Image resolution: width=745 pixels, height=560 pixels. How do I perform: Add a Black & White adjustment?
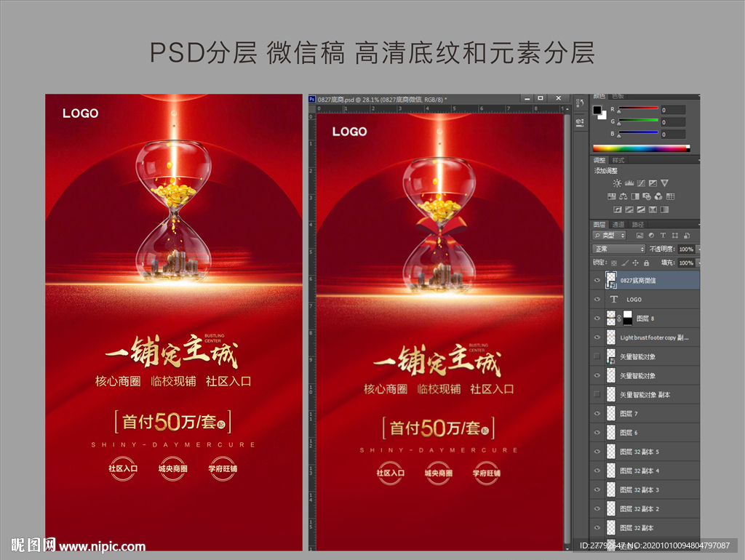[x=634, y=196]
